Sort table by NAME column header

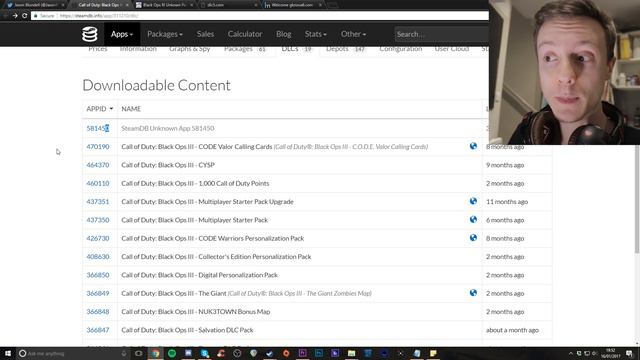tap(131, 109)
